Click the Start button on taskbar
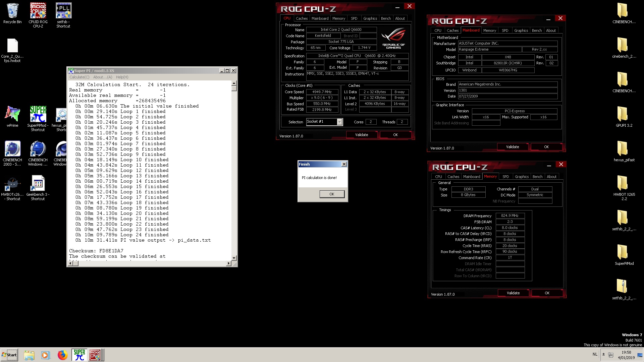The width and height of the screenshot is (644, 362). click(9, 355)
